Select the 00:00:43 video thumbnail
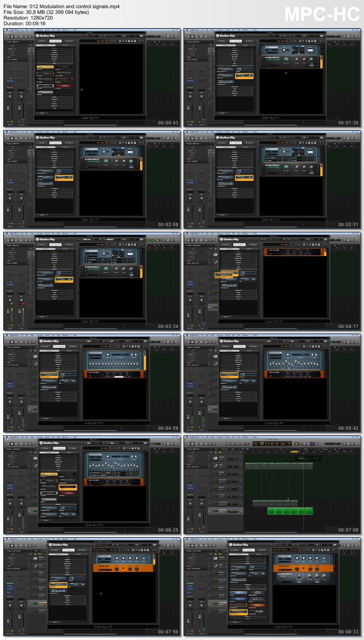This screenshot has width=364, height=640. [x=92, y=78]
